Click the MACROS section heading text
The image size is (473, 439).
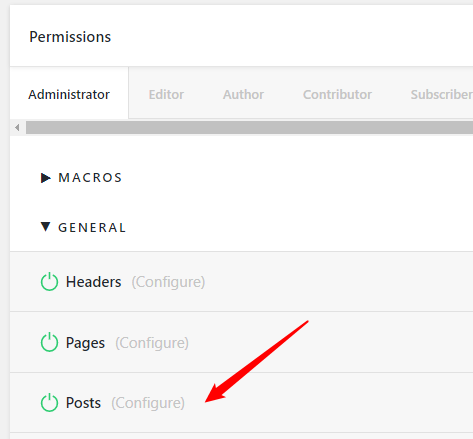coord(90,178)
